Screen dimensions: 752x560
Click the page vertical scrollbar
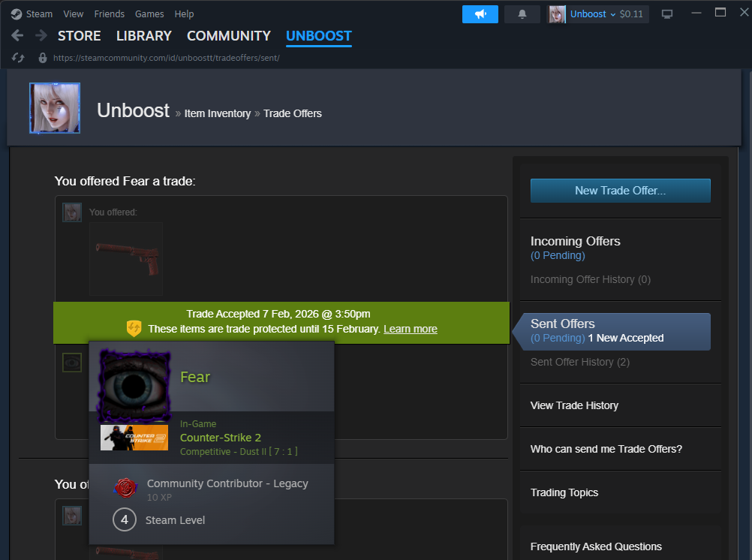tap(749, 315)
